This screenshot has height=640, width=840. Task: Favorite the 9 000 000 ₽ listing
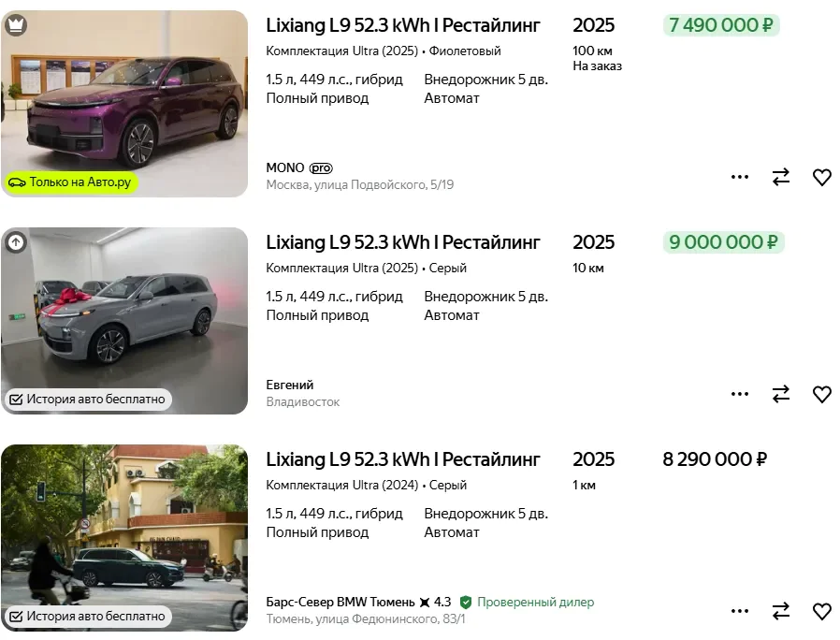[x=821, y=394]
